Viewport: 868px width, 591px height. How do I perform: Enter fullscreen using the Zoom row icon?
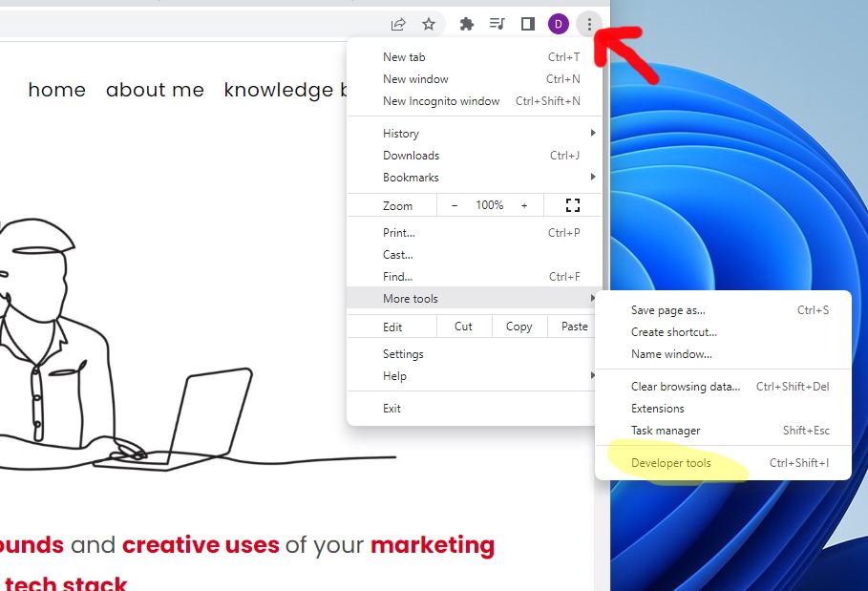pos(573,205)
